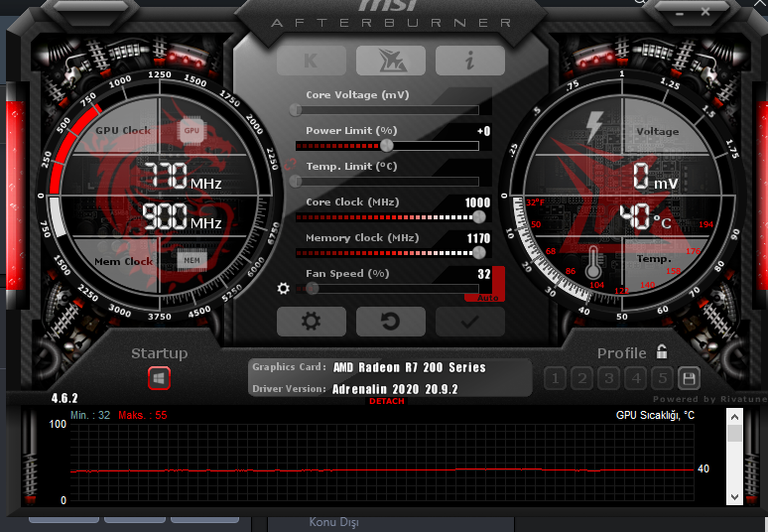Minimize the Afterburner window
768x532 pixels.
[680, 14]
